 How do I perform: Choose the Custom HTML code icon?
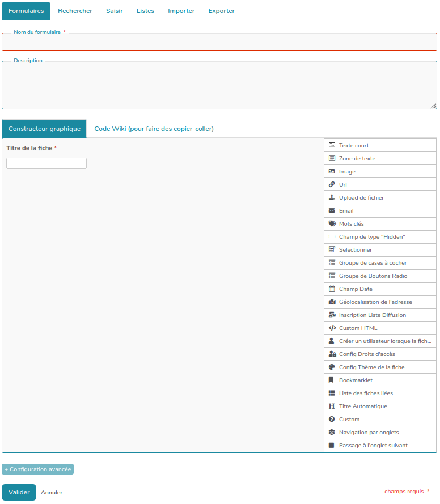[x=332, y=328]
